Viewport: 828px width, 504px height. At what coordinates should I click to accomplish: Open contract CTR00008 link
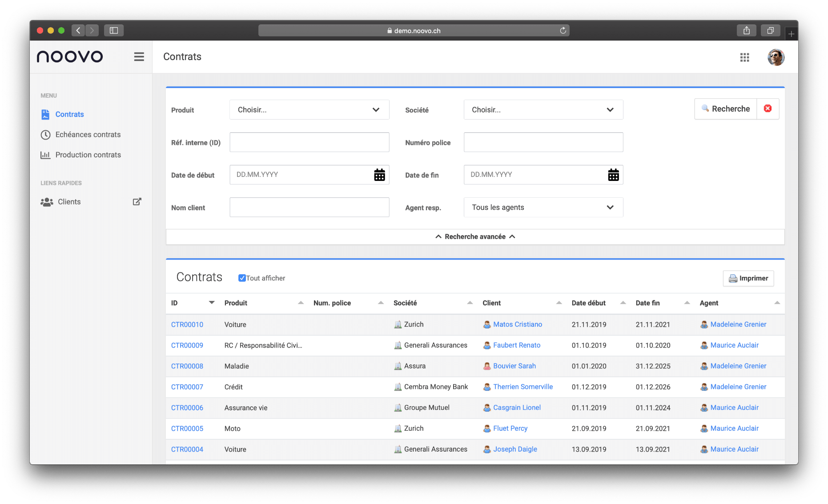point(187,366)
